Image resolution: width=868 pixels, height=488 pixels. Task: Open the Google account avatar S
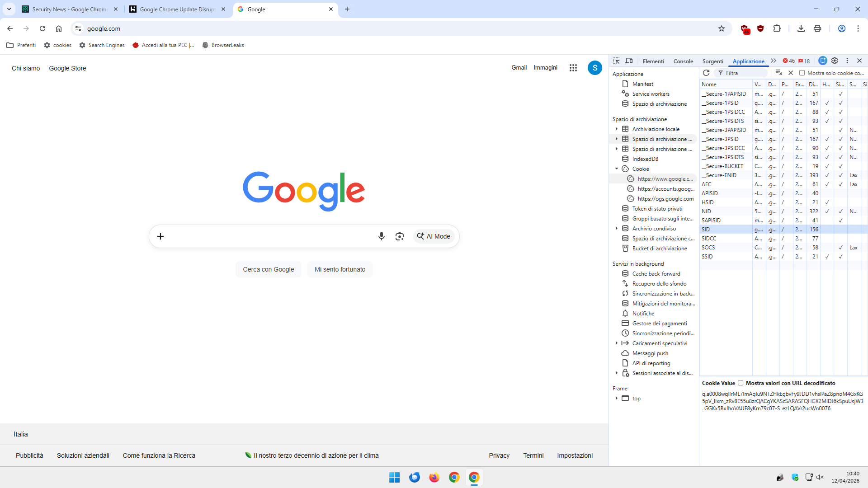click(x=595, y=68)
